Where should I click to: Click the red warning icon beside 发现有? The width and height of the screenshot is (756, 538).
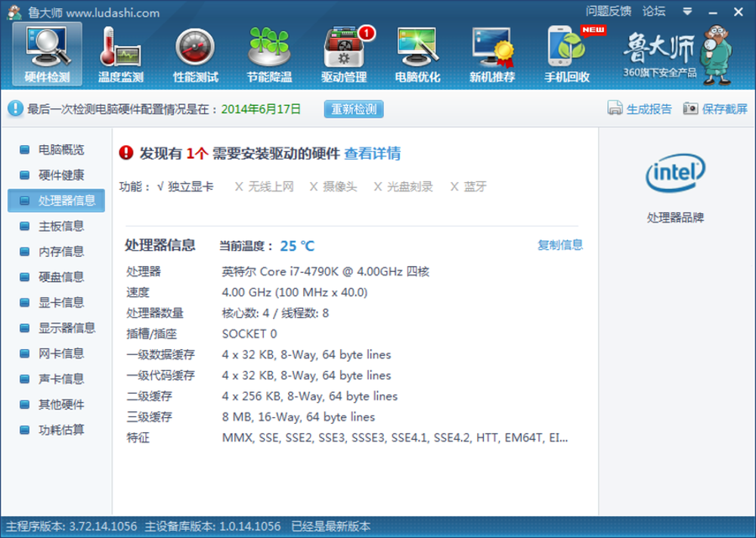point(125,153)
